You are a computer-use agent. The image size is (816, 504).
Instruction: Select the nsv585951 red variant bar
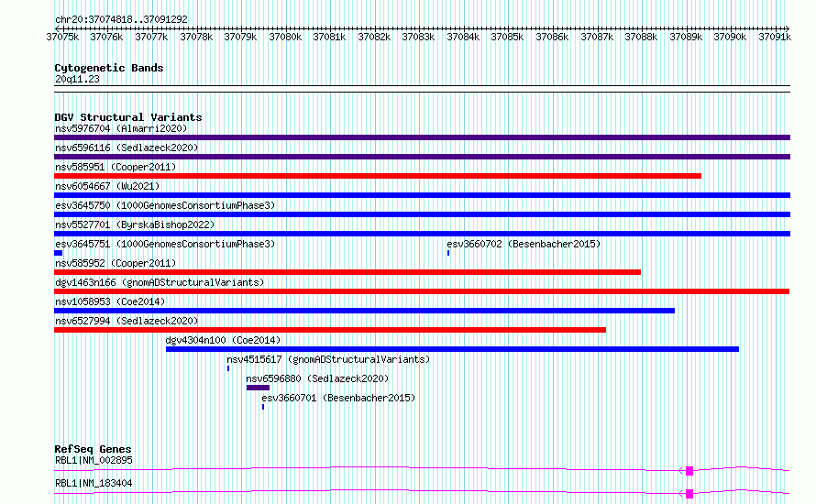pos(378,176)
